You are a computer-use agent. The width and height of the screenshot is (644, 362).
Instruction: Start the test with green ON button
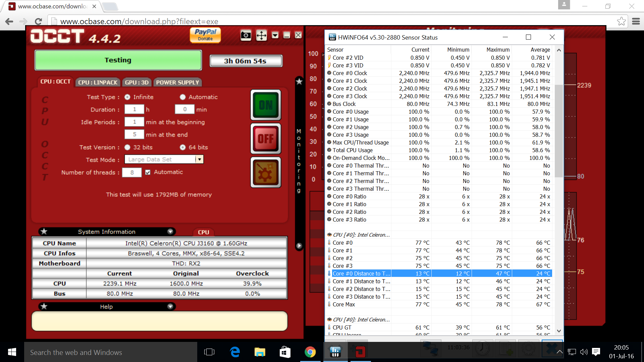[x=266, y=105]
